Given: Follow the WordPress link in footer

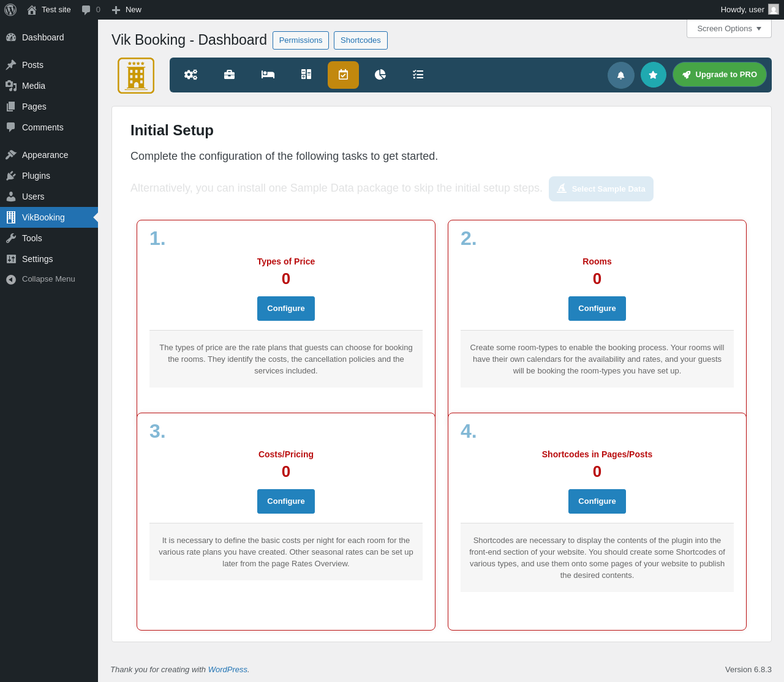Looking at the screenshot, I should coord(228,670).
